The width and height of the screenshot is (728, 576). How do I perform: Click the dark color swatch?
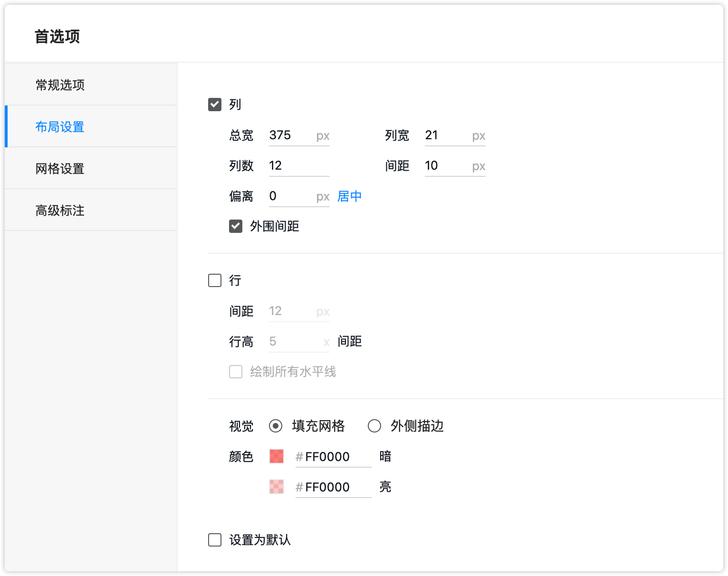277,456
